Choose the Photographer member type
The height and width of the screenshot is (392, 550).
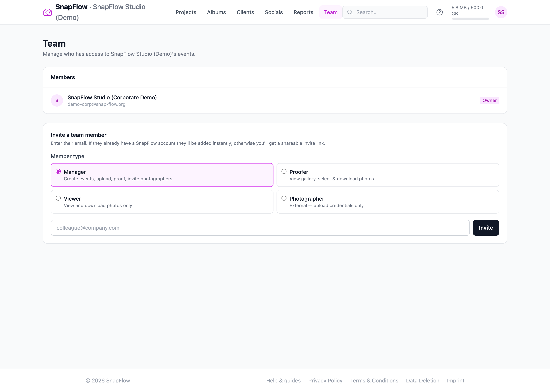388,202
